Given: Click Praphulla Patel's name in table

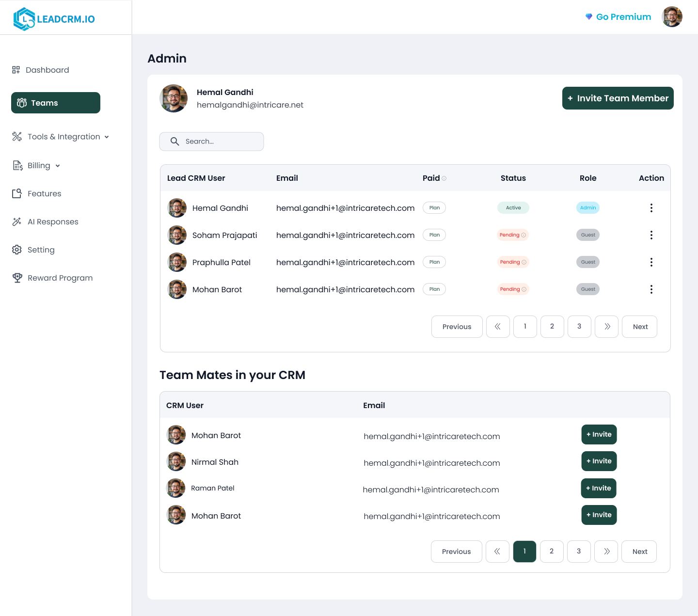Looking at the screenshot, I should [222, 262].
